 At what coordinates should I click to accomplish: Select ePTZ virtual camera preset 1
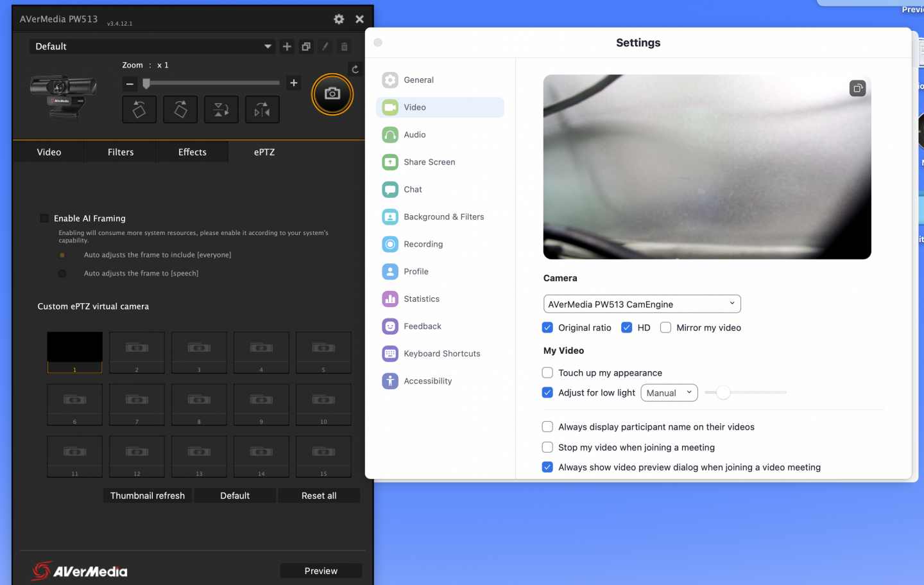pyautogui.click(x=74, y=353)
